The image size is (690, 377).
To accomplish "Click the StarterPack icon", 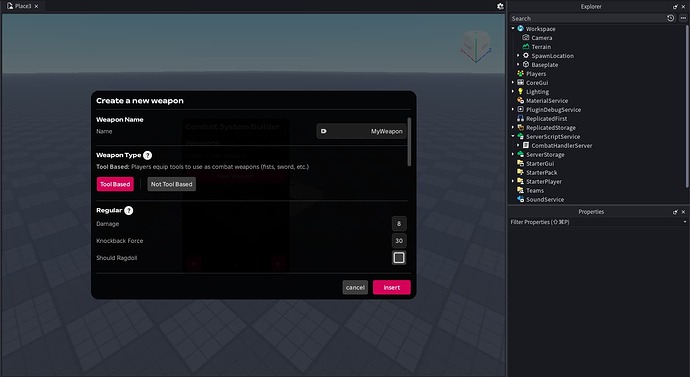I will pyautogui.click(x=521, y=172).
